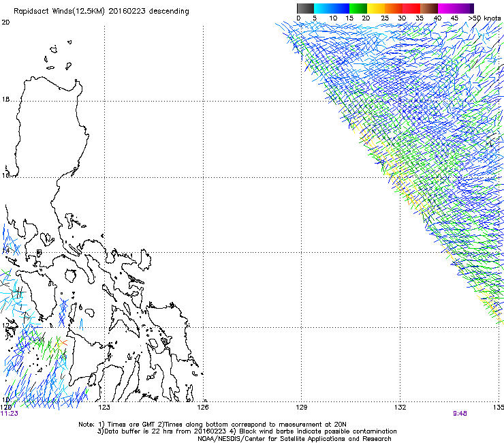Click the '35' legend scale label
The width and height of the screenshot is (504, 443).
click(x=420, y=18)
